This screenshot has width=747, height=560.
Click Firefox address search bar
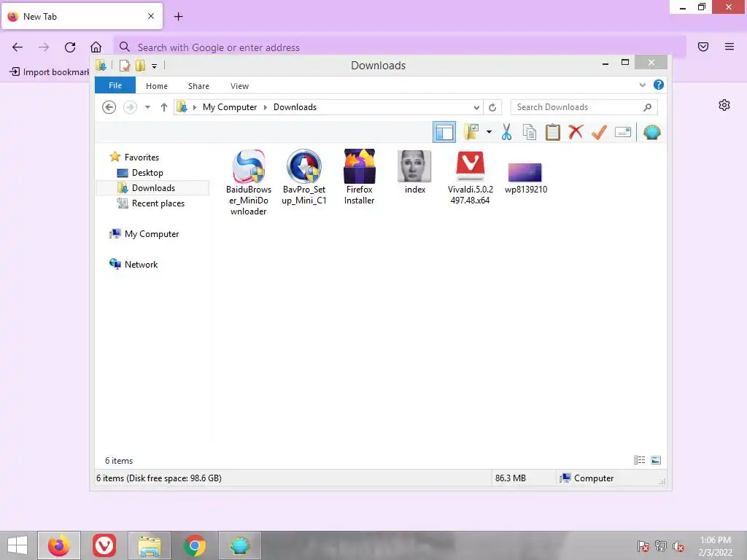[400, 47]
